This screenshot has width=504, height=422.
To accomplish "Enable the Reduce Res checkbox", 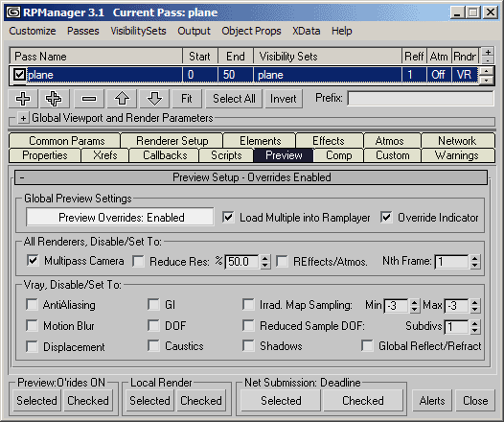I will (x=139, y=261).
